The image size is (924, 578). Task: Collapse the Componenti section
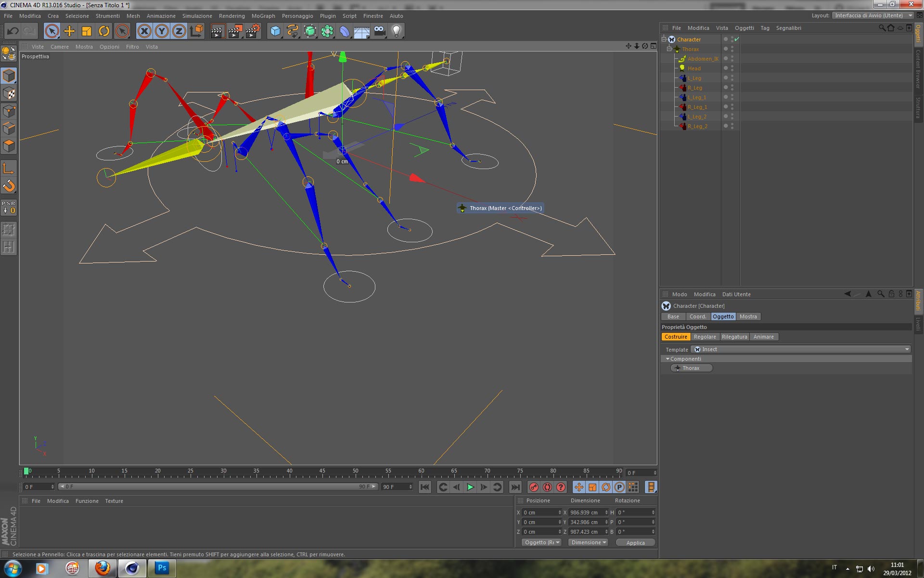click(667, 359)
